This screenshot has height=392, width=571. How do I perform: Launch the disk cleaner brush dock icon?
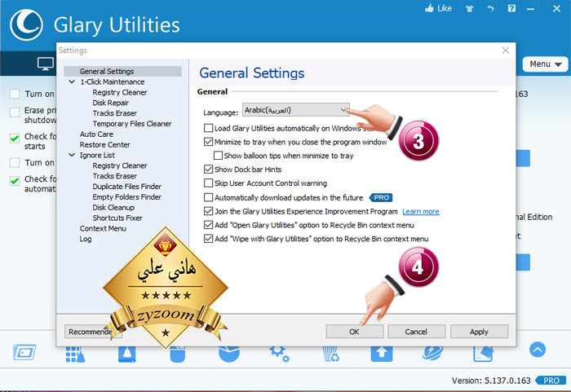point(126,355)
